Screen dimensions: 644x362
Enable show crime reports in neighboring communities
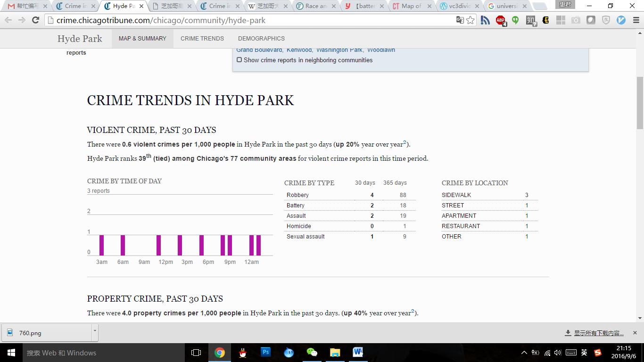pyautogui.click(x=239, y=60)
